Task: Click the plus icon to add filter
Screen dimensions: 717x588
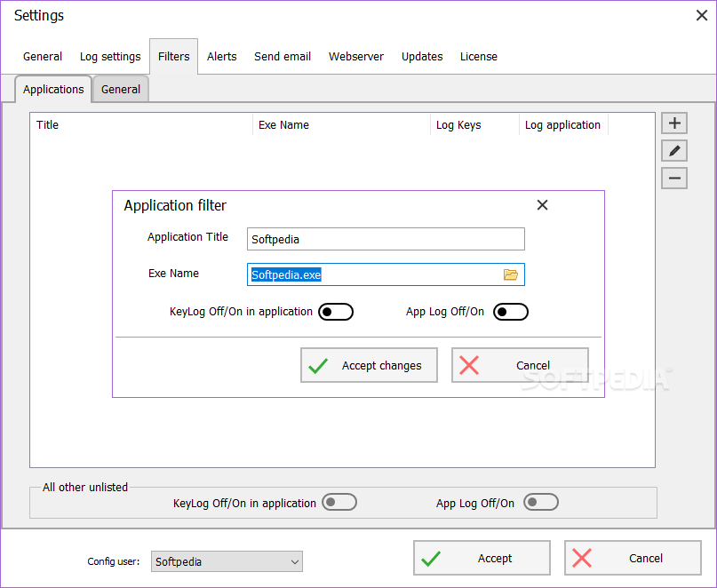Action: (674, 123)
